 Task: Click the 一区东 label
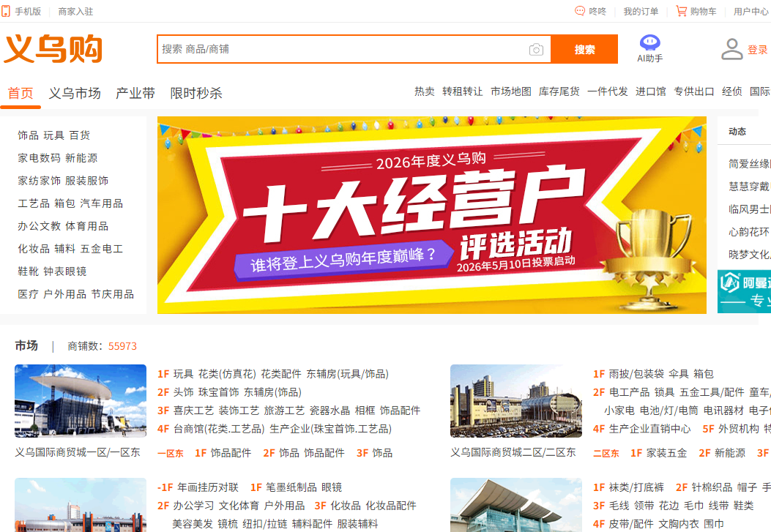(x=170, y=453)
